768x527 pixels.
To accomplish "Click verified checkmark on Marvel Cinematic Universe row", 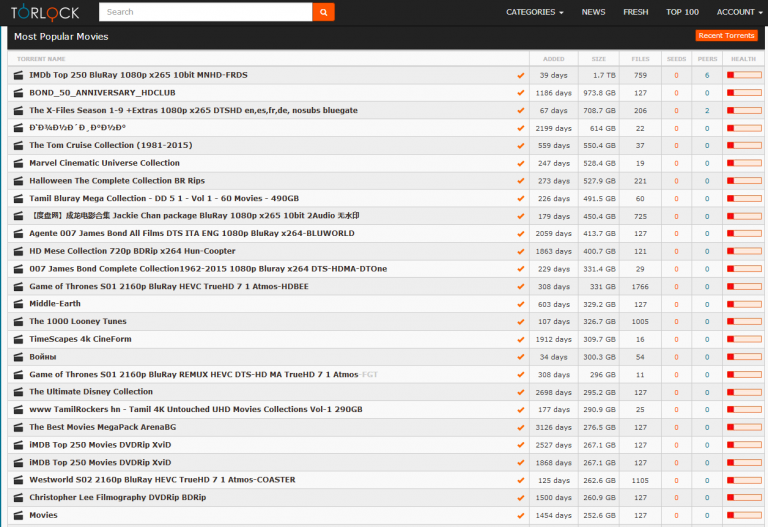I will click(x=521, y=163).
